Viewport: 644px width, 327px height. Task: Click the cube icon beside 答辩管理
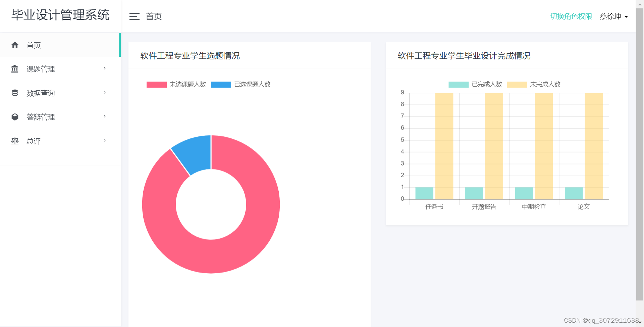click(x=15, y=117)
